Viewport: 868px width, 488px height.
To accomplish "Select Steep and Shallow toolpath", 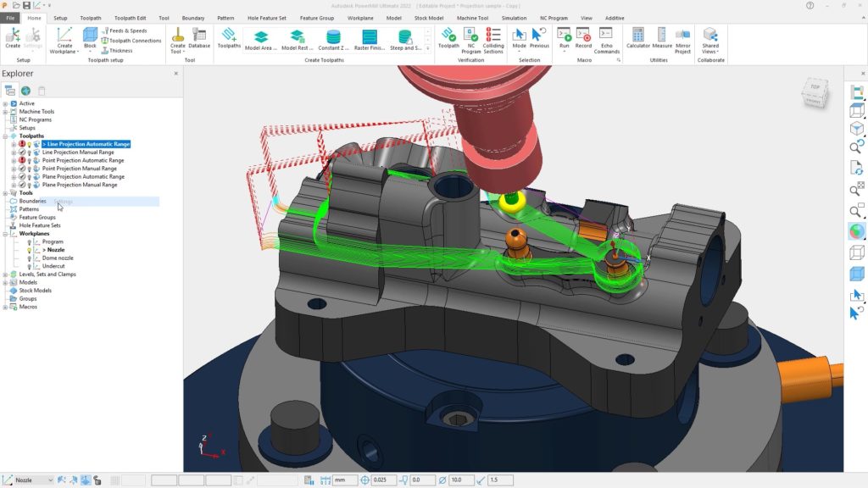I will pos(405,40).
